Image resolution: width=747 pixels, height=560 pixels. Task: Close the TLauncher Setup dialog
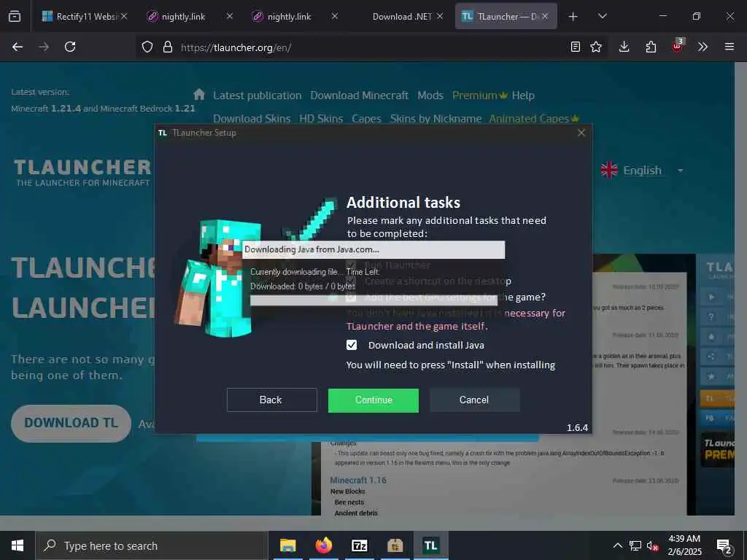point(581,133)
